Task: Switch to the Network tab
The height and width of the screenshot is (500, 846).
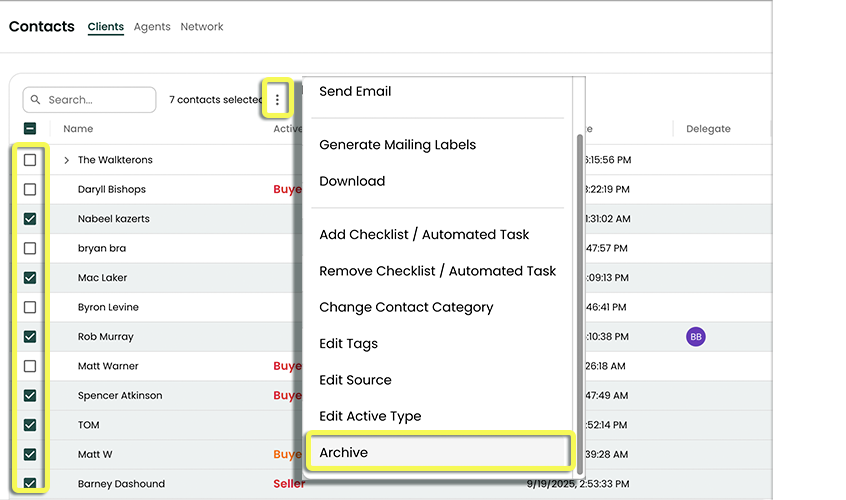Action: (x=202, y=27)
